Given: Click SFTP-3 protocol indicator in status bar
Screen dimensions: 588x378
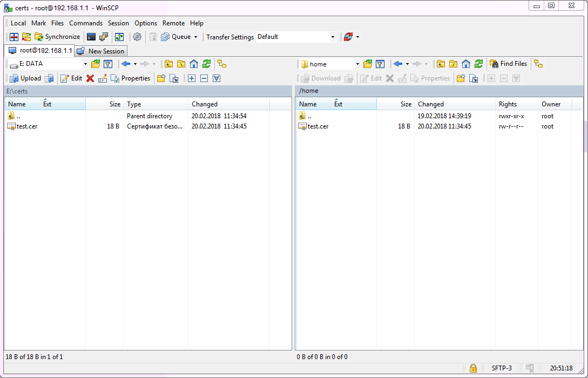Looking at the screenshot, I should click(x=502, y=368).
